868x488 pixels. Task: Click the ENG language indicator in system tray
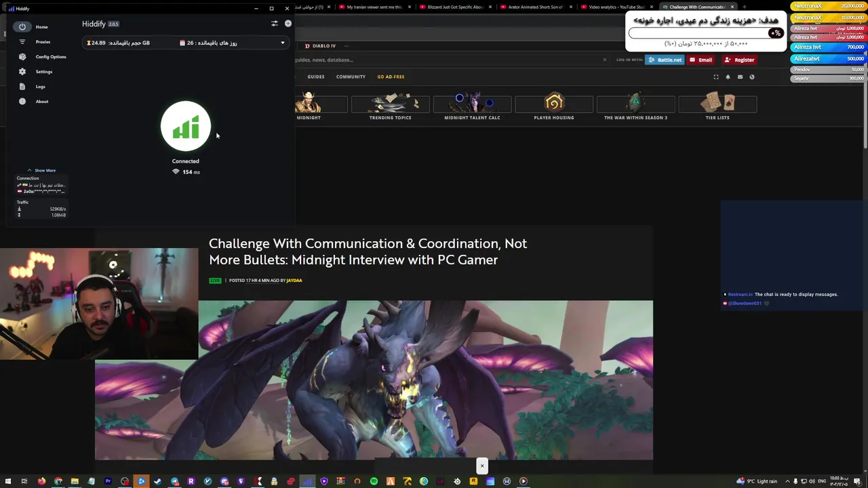coord(822,481)
